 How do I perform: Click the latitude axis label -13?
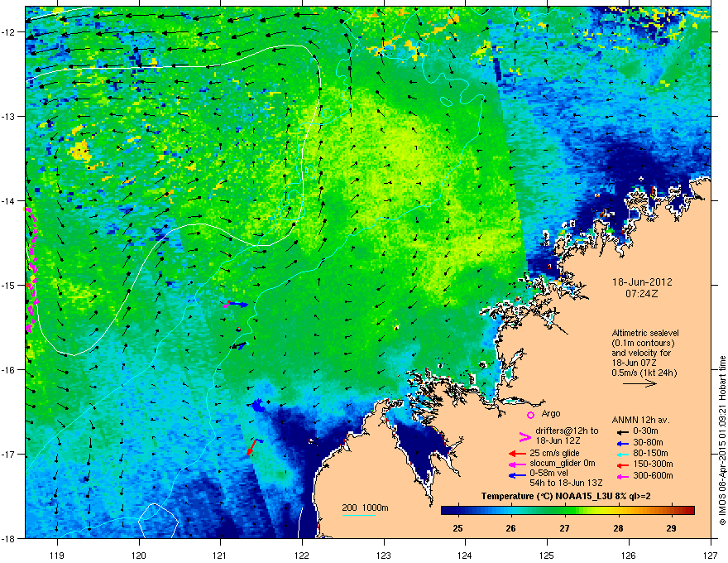click(x=9, y=117)
